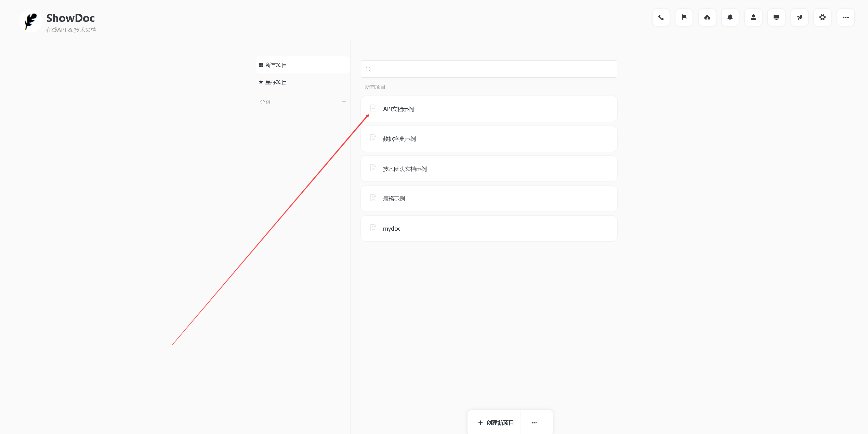
Task: Open the top-right more options ellipsis
Action: coord(845,17)
